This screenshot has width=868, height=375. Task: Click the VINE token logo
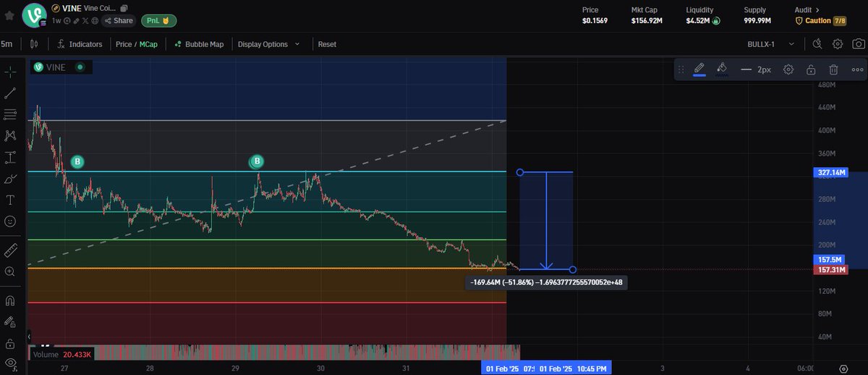pyautogui.click(x=34, y=16)
